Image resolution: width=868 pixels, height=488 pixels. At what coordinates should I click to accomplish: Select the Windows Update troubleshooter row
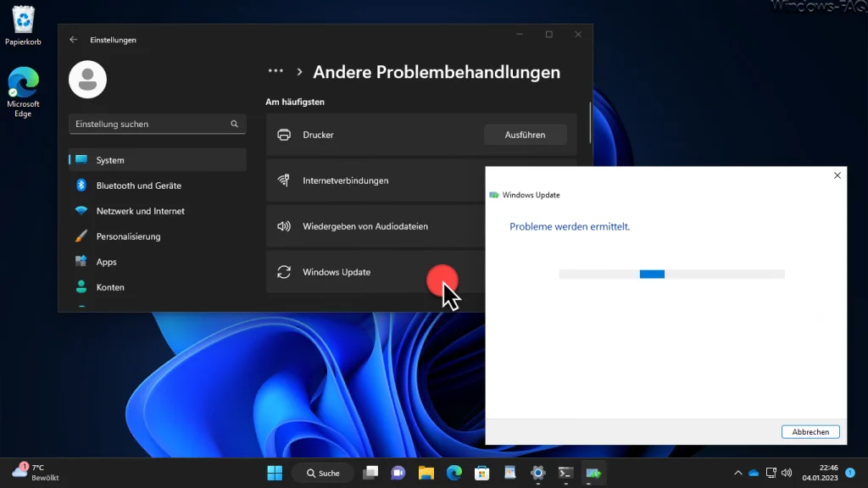click(376, 272)
